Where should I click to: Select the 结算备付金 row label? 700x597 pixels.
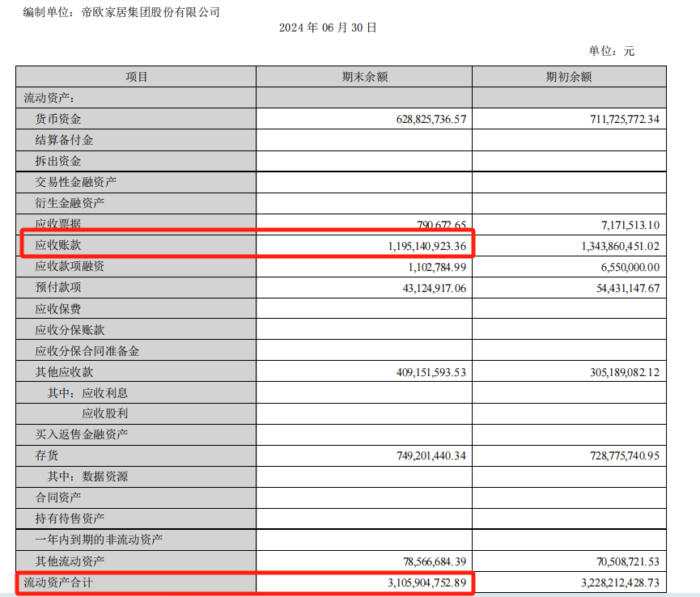coord(64,140)
